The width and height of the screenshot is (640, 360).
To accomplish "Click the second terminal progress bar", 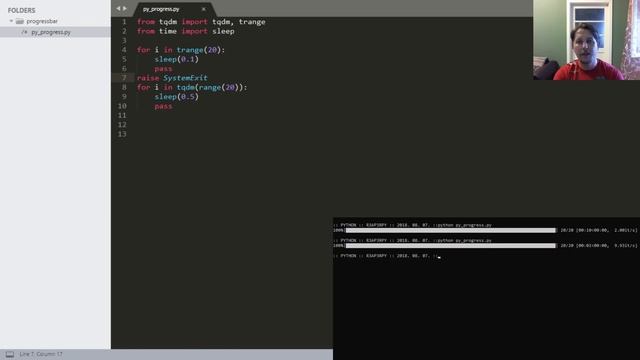I will coord(451,246).
